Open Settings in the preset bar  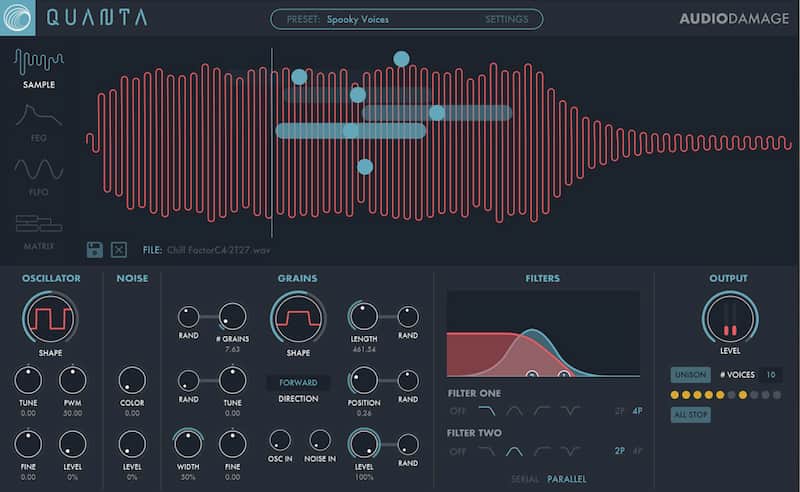tap(506, 19)
